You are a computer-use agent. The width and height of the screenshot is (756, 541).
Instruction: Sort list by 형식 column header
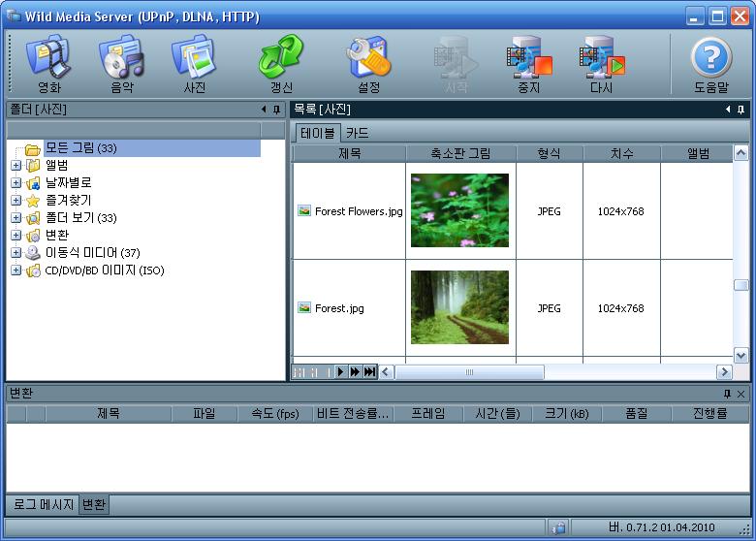pyautogui.click(x=550, y=153)
